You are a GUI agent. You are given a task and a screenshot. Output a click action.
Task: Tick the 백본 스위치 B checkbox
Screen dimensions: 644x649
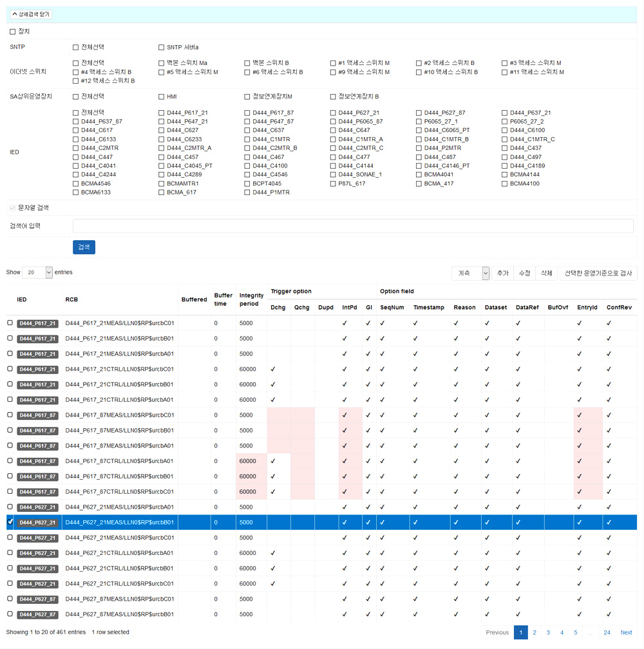pos(247,63)
